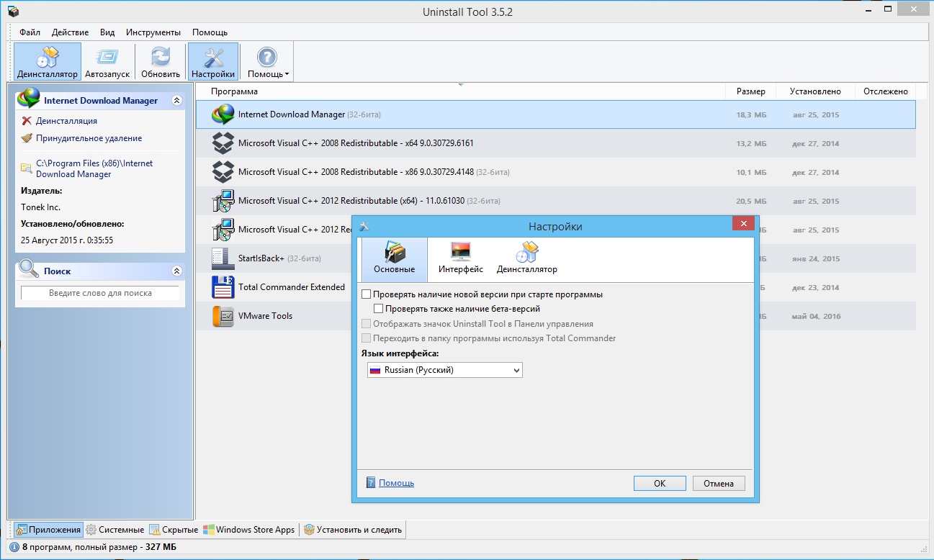Image resolution: width=934 pixels, height=560 pixels.
Task: Open the C:\Program Files (x86) folder link
Action: point(94,168)
